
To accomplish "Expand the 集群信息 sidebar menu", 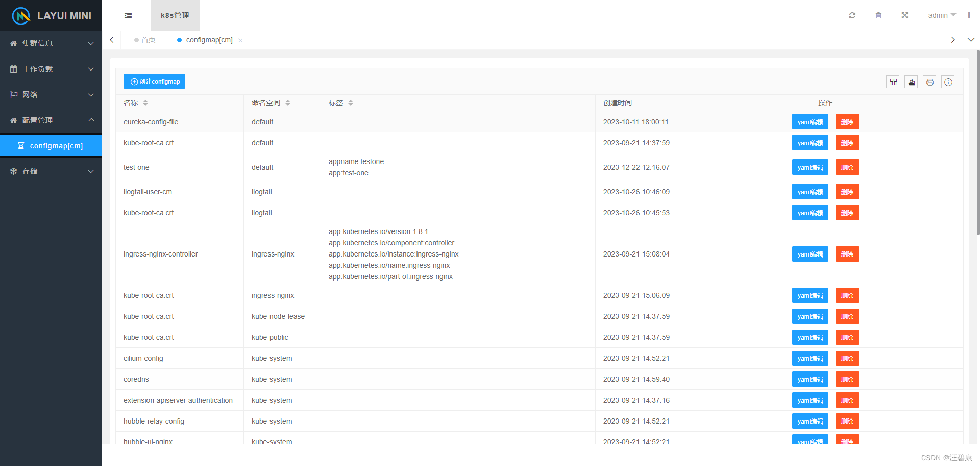I will [x=51, y=43].
